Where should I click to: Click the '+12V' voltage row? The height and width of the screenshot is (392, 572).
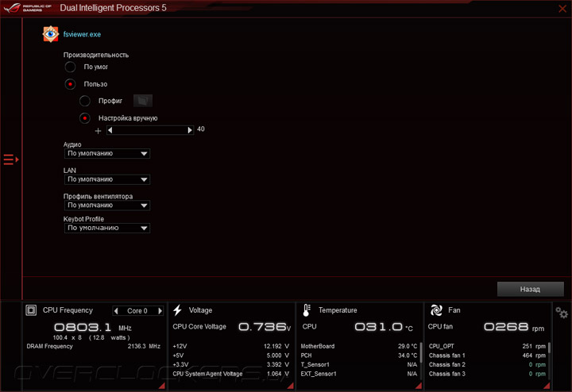point(231,346)
